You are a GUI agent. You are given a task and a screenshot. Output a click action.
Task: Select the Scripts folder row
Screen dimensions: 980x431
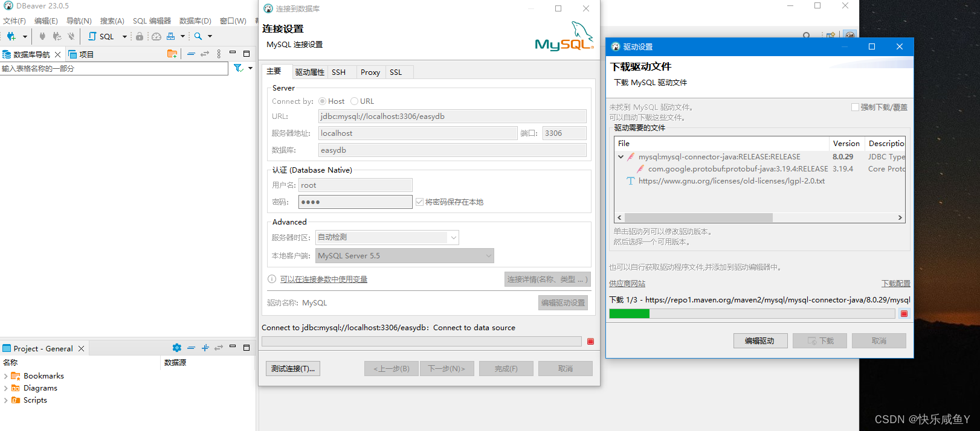[29, 400]
